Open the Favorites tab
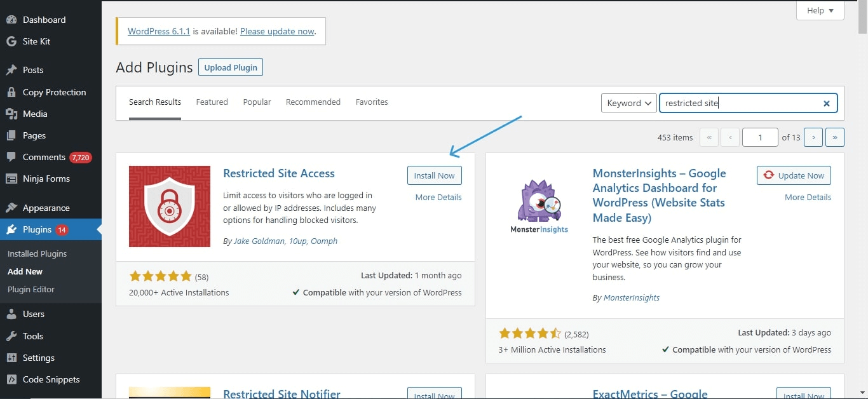Image resolution: width=868 pixels, height=399 pixels. (x=372, y=102)
